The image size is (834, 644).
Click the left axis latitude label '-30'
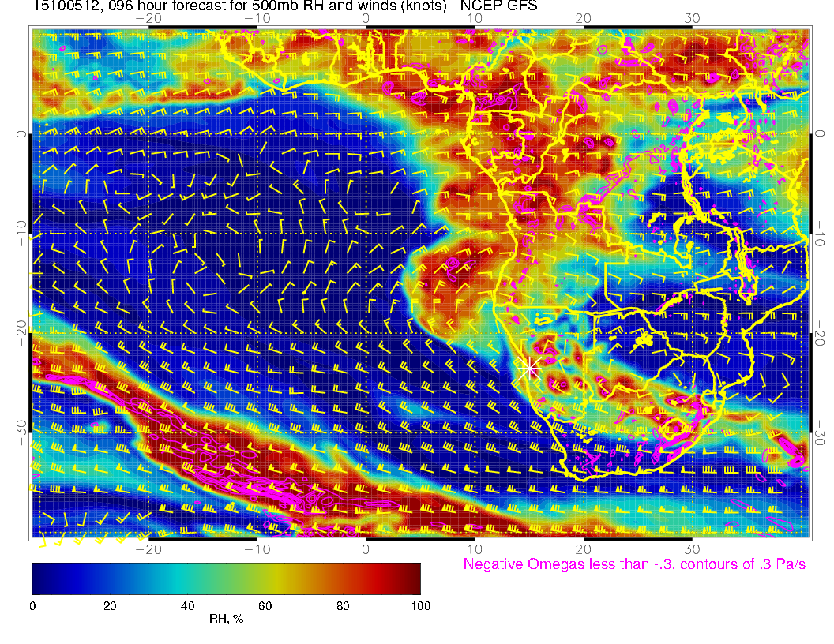tap(21, 432)
